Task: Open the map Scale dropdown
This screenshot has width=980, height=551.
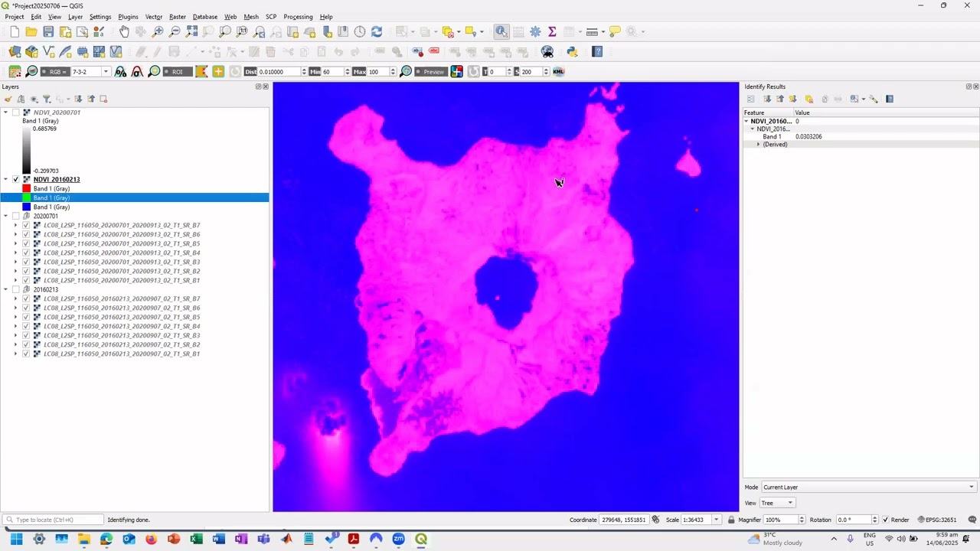Action: pos(717,520)
